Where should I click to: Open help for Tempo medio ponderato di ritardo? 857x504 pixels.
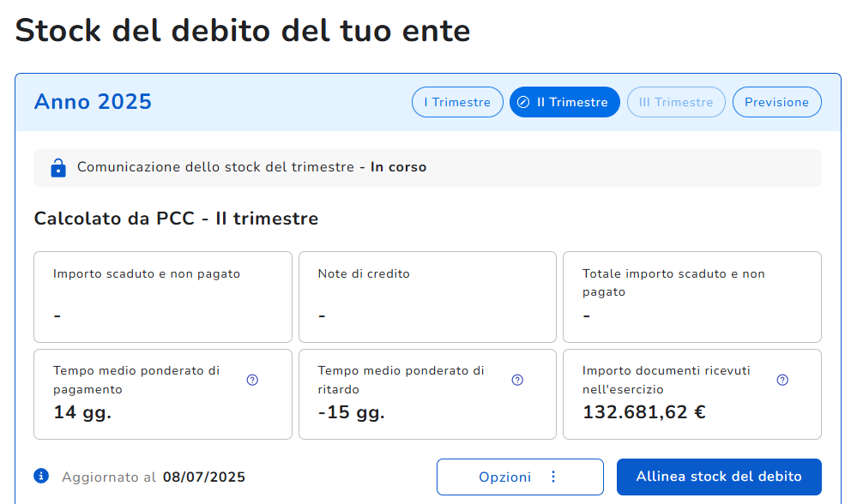(x=517, y=380)
